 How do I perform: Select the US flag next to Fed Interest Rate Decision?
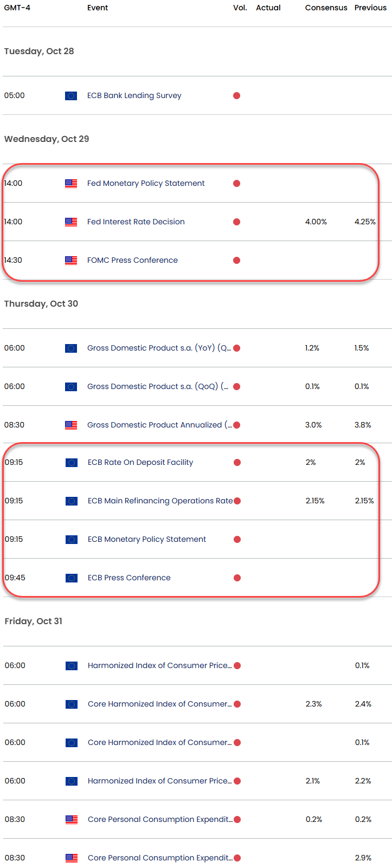[71, 222]
